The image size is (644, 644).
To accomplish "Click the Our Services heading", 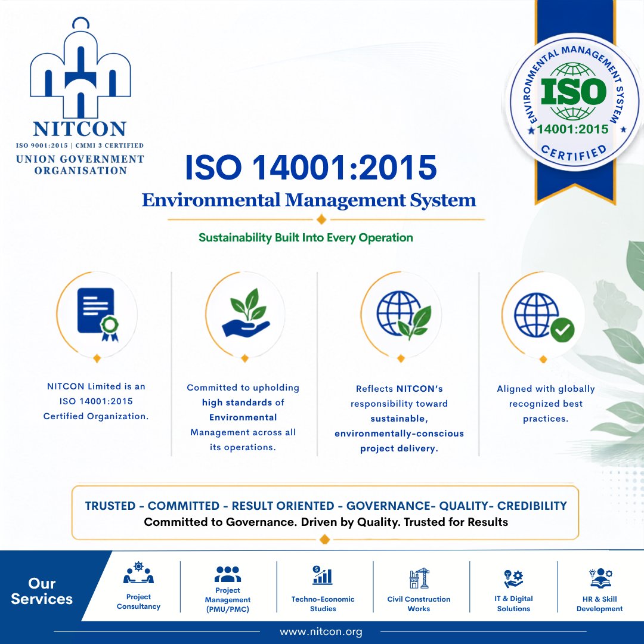I will 42,591.
